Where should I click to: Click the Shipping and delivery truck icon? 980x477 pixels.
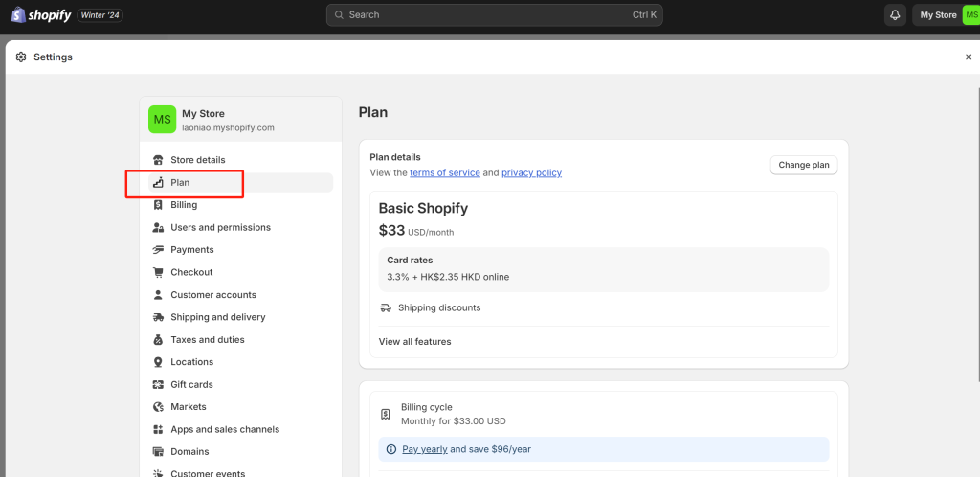pos(158,317)
